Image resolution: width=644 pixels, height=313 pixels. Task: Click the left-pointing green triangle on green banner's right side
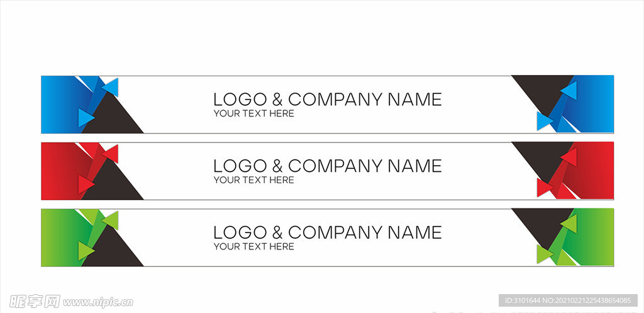tap(570, 224)
